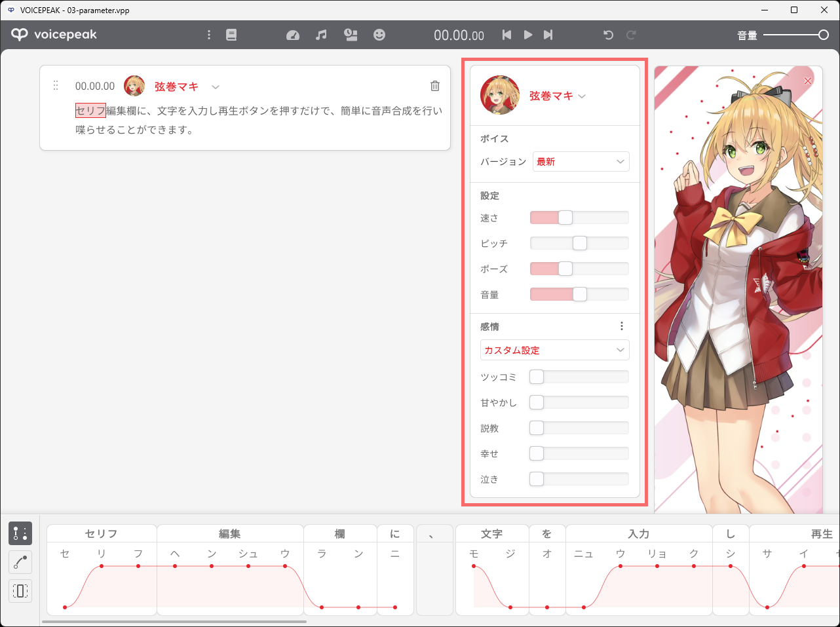This screenshot has height=627, width=840.
Task: Select the 再生 word segment header
Action: 795,533
